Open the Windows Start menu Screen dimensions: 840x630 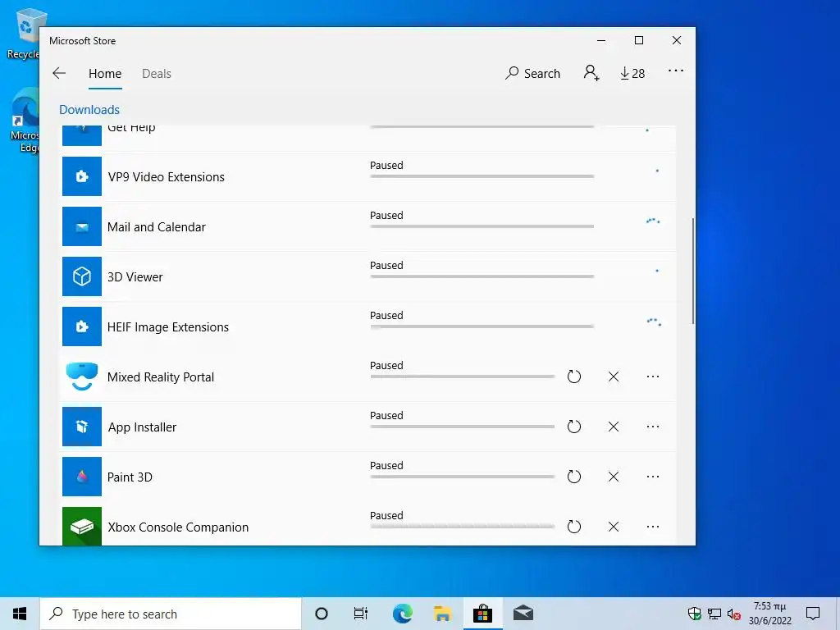point(20,614)
